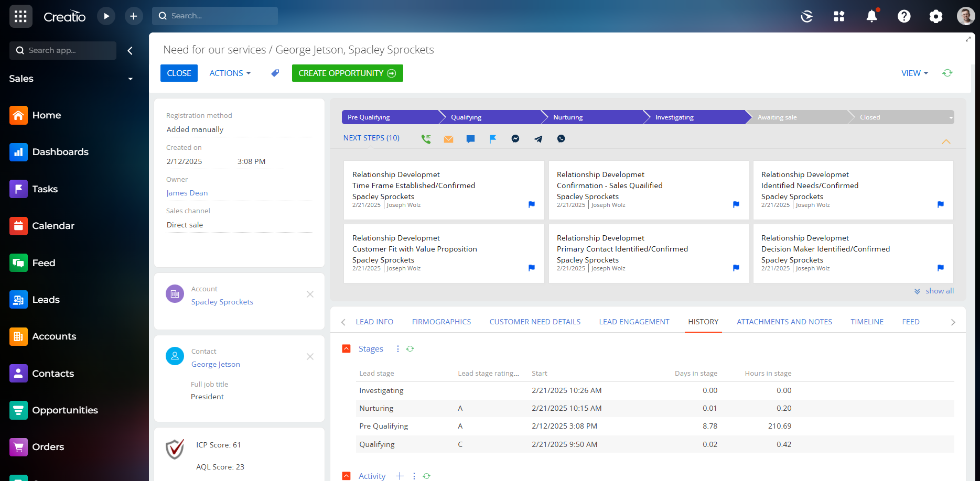Open Feed section
980x481 pixels.
pyautogui.click(x=33, y=263)
